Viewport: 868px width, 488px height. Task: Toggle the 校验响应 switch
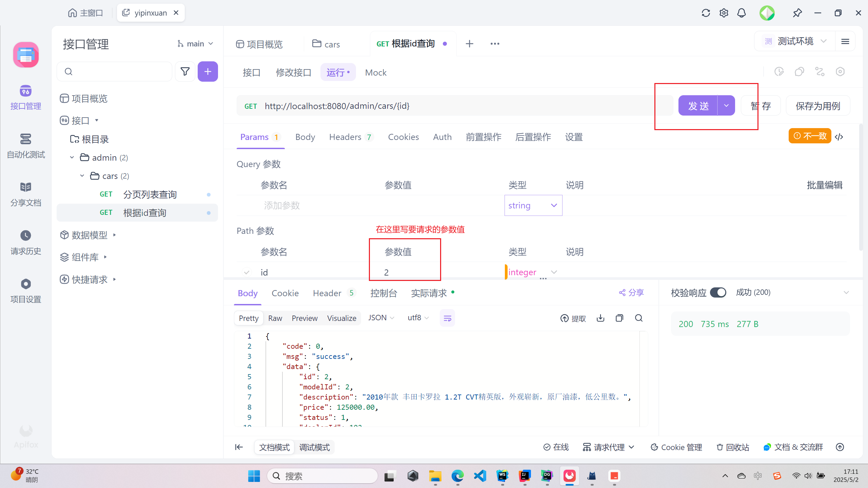click(x=718, y=292)
